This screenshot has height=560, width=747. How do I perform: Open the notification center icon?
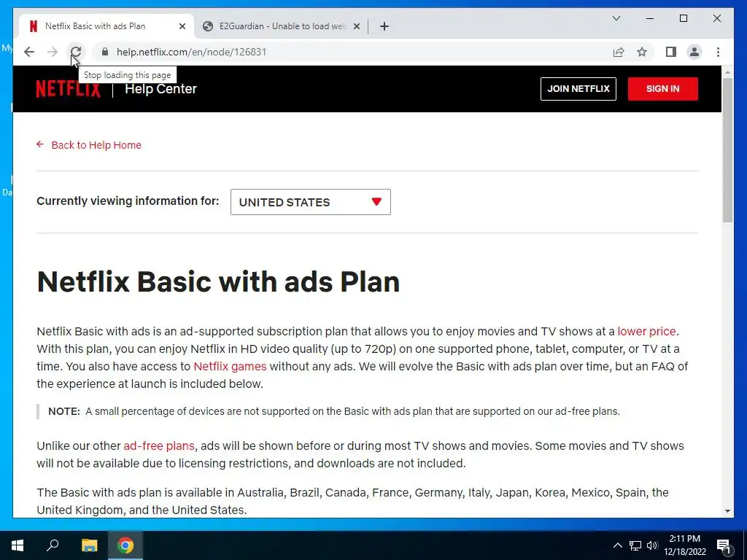pyautogui.click(x=724, y=545)
